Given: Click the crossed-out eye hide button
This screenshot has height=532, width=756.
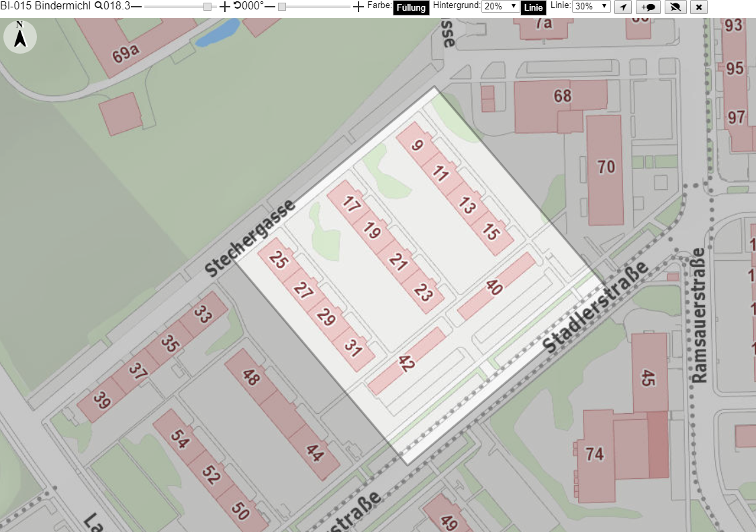Looking at the screenshot, I should pos(675,7).
